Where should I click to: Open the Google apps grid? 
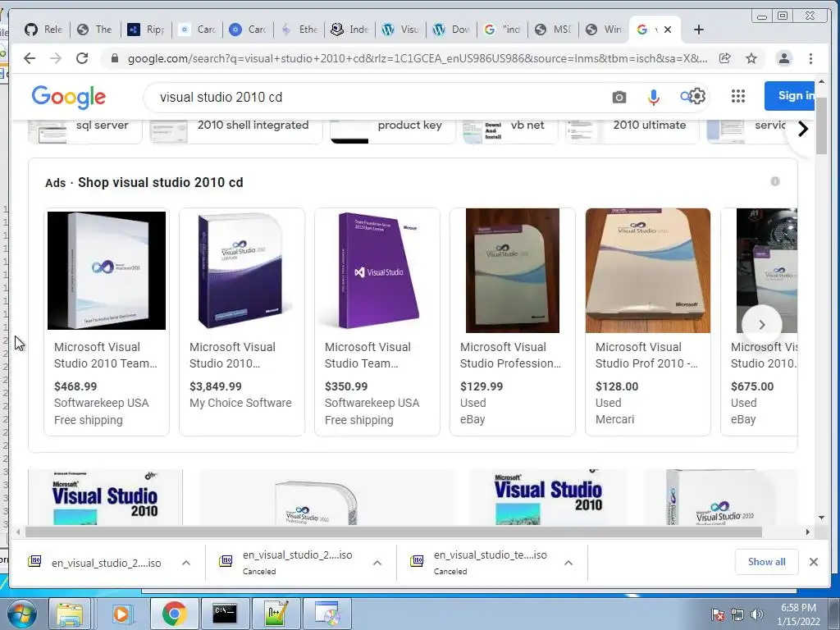point(738,96)
